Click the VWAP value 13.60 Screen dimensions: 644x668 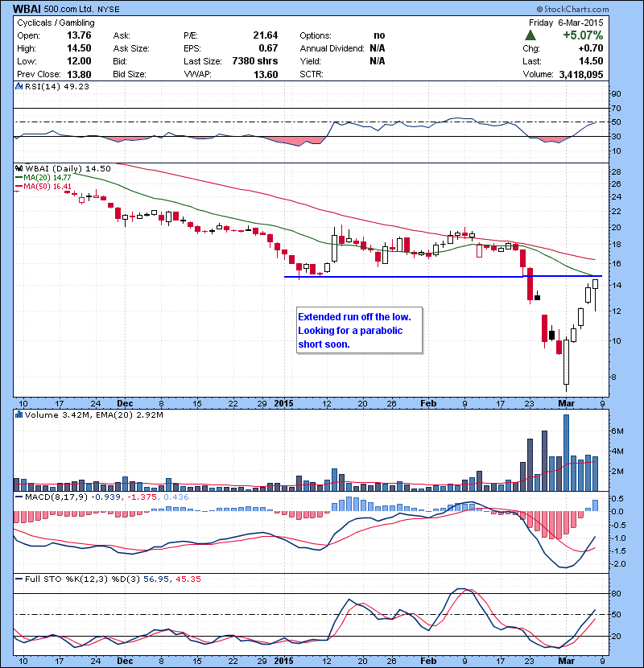266,74
